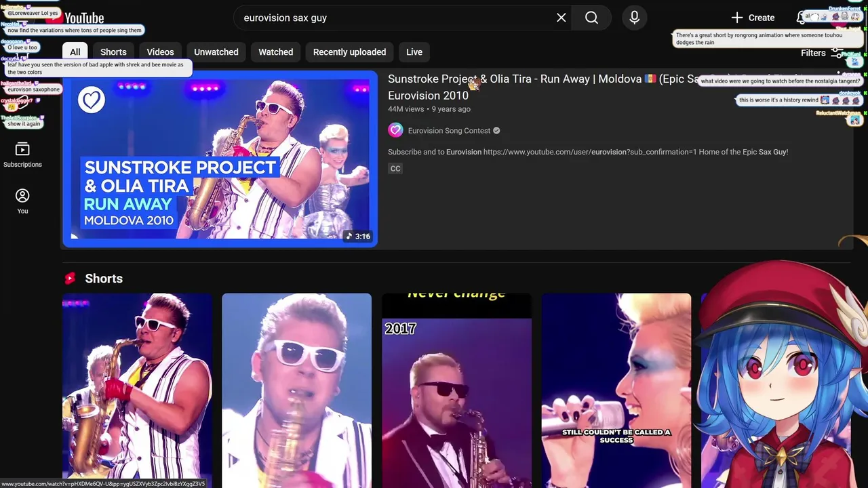Select the Unwatched filter chip
The width and height of the screenshot is (868, 488).
tap(216, 52)
